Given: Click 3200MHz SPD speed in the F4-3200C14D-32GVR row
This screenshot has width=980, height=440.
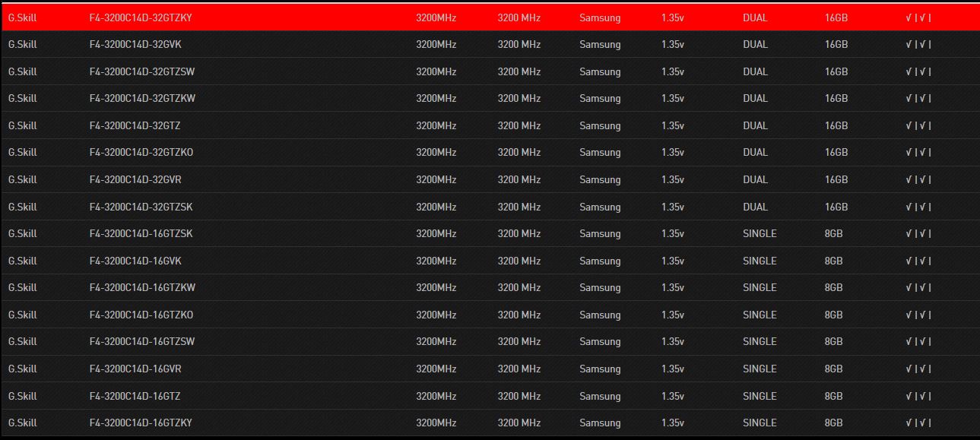Looking at the screenshot, I should 436,179.
